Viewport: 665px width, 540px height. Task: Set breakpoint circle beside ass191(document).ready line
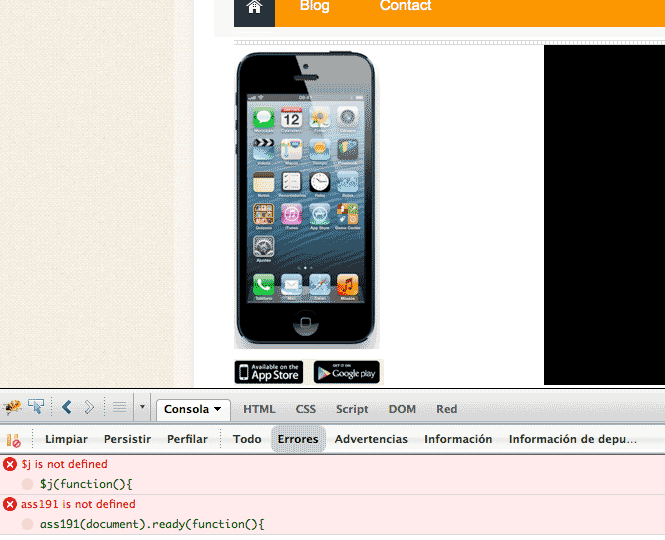click(x=28, y=524)
